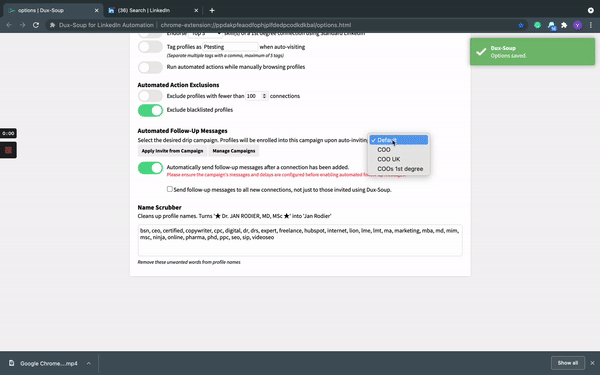Viewport: 600px width, 375px height.
Task: Open the green Grammarly extension icon
Action: point(538,25)
